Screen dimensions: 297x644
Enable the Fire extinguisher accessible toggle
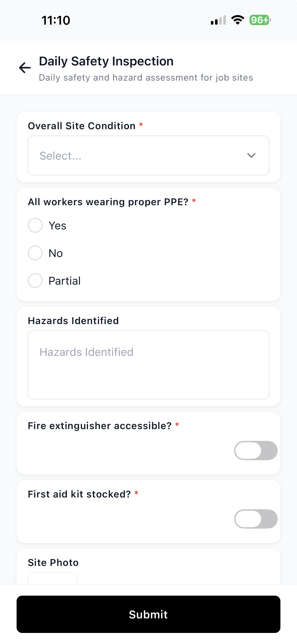256,451
